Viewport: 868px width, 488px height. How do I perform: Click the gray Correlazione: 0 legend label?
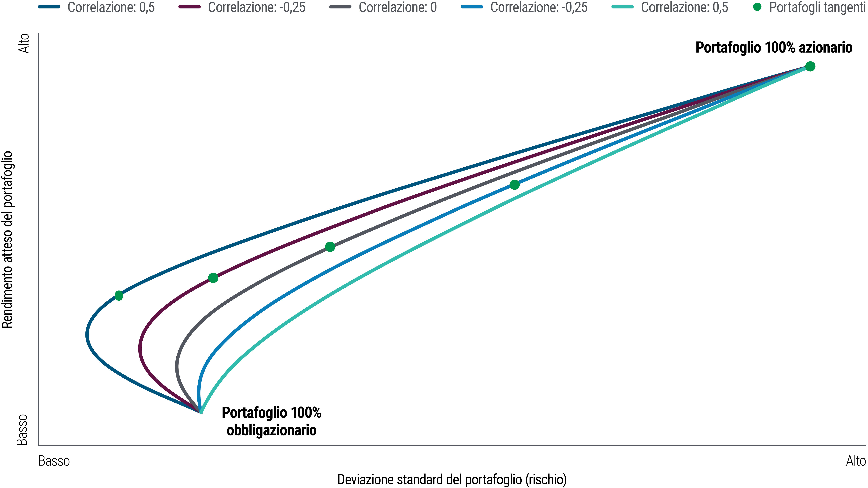398,7
